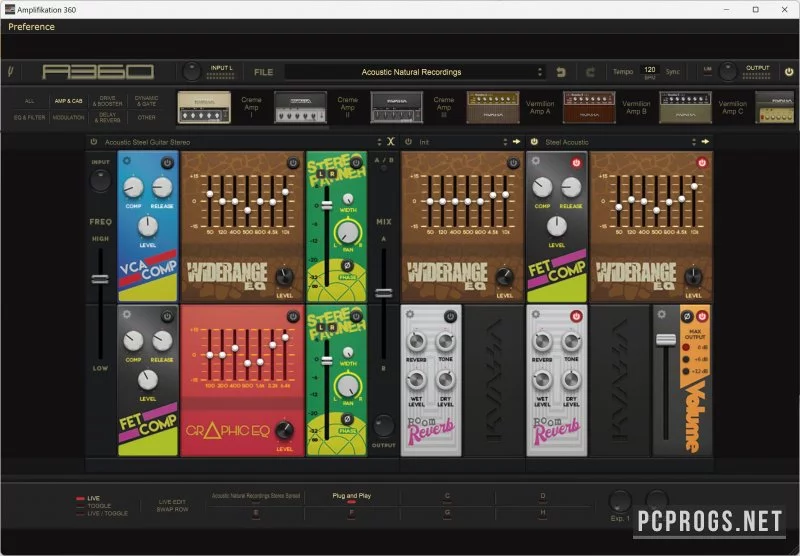Toggle power on the left FET Comp pedal
Viewport: 800px width, 556px height.
[167, 316]
